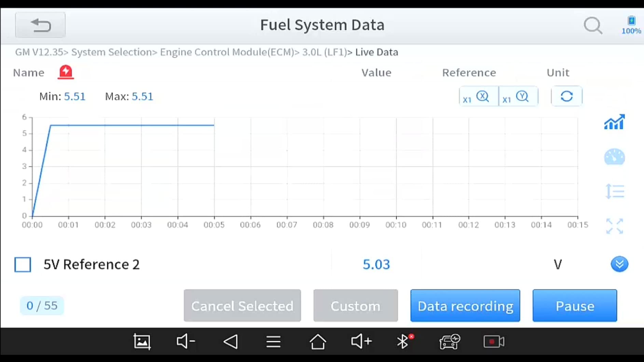The width and height of the screenshot is (644, 362).
Task: Zoom the graph X axis
Action: pos(478,97)
